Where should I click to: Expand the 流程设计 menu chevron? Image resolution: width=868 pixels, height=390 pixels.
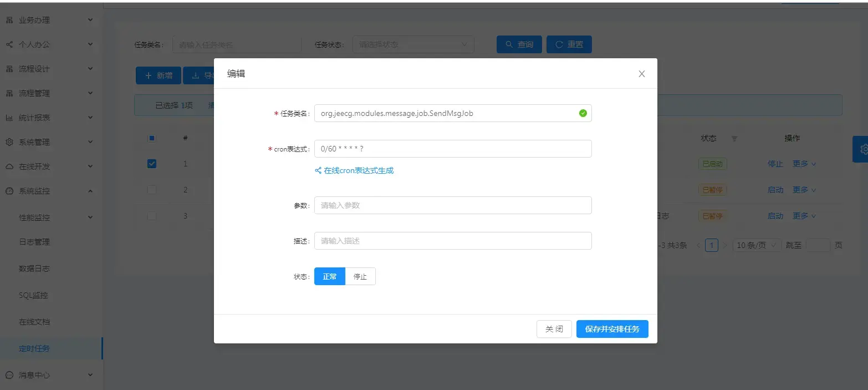pos(90,69)
